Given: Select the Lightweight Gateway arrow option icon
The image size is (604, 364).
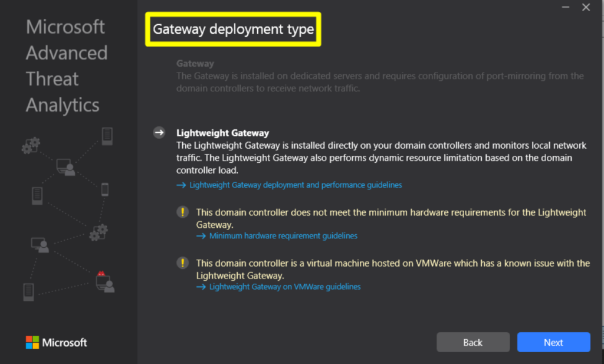Looking at the screenshot, I should coord(159,133).
